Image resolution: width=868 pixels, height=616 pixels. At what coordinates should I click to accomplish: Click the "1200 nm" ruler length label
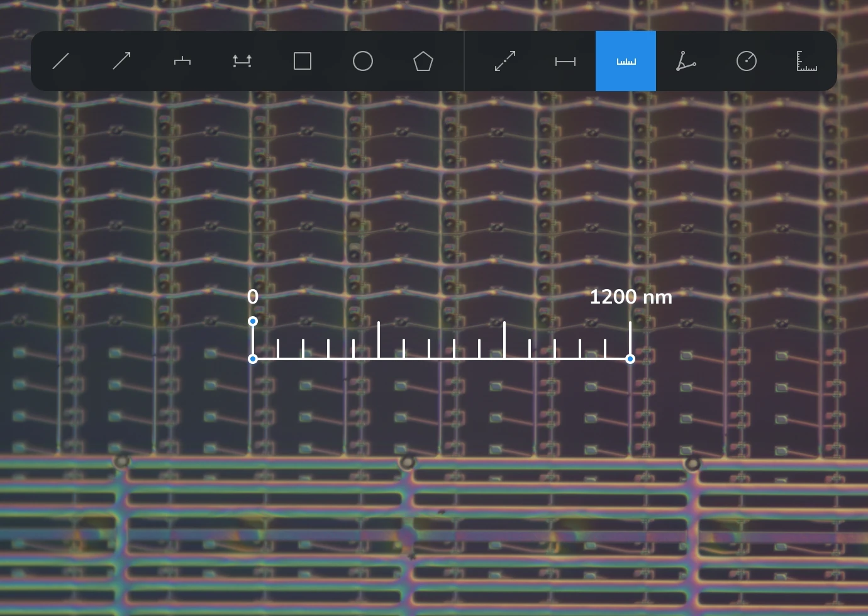point(631,297)
